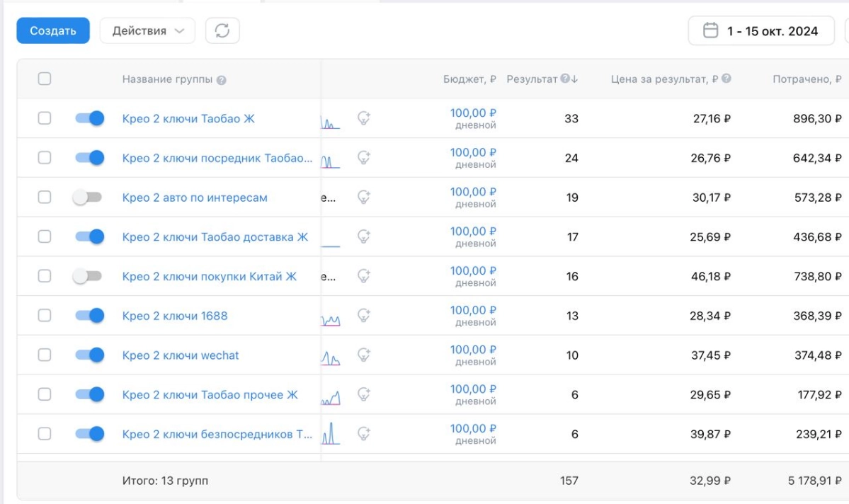
Task: Click the lightbulb icon for Крео 2 ключи Таобао доставка Ж
Action: (x=364, y=236)
